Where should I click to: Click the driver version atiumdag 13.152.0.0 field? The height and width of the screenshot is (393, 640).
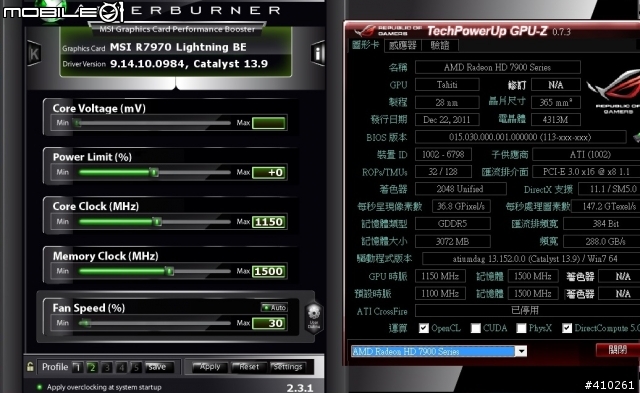(531, 259)
